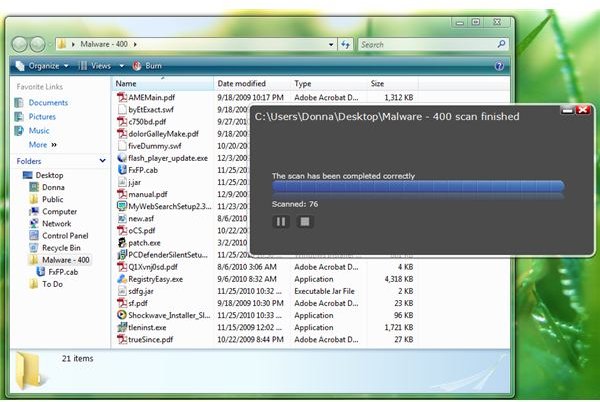Click the Views toolbar button
Viewport: 600px width, 402px height.
pyautogui.click(x=95, y=66)
